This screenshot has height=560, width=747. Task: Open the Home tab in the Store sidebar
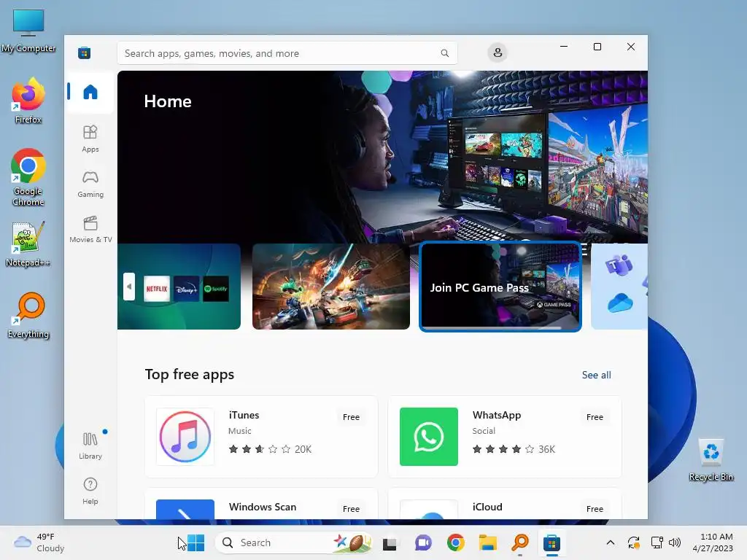point(90,92)
